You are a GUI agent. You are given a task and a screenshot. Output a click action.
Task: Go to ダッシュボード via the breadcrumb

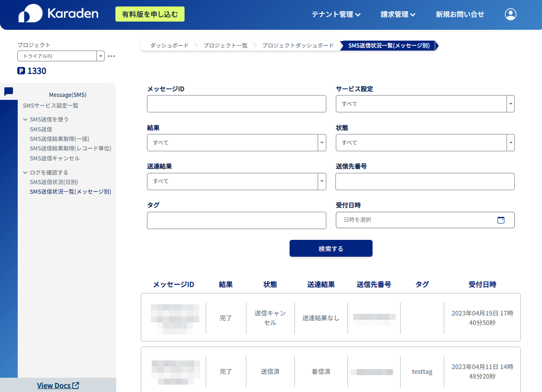tap(169, 45)
